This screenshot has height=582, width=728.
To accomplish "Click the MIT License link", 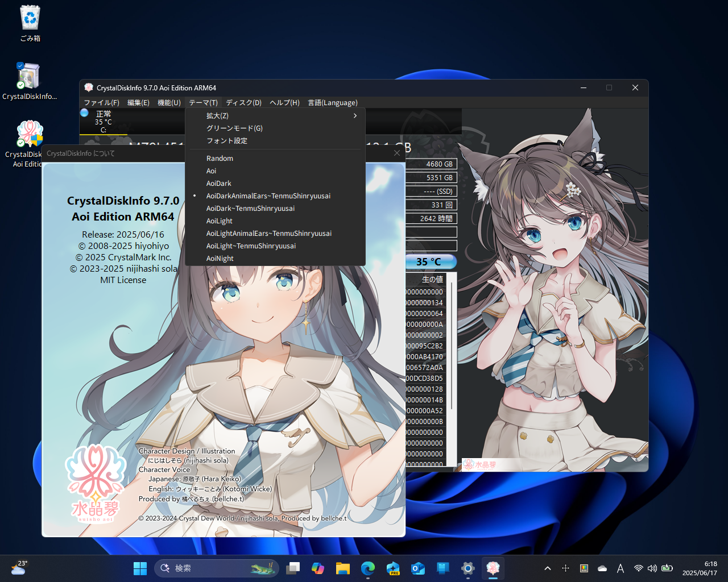I will [x=123, y=280].
